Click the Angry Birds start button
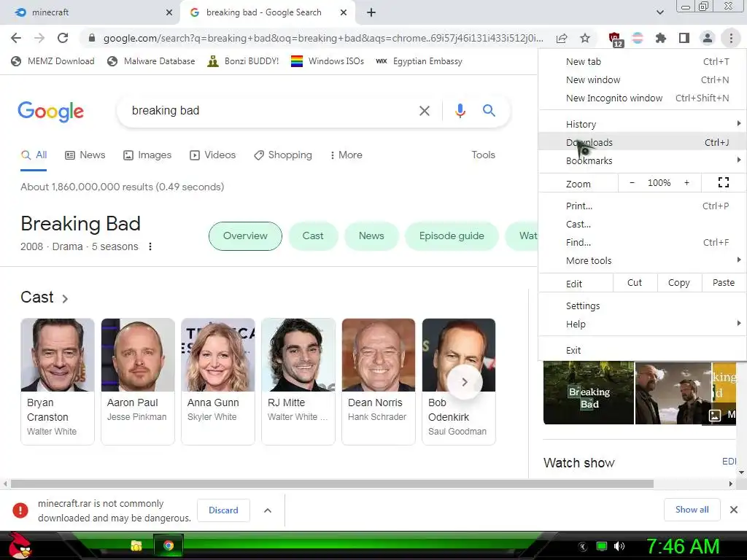Image resolution: width=747 pixels, height=560 pixels. (20, 545)
